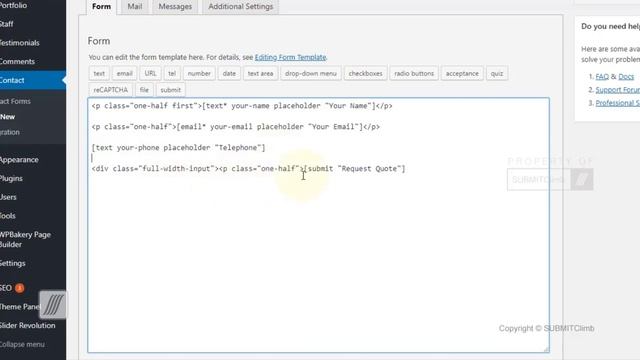Screen dimensions: 640x360
Task: Click the "Your Email" placeholder text in code
Action: [333, 127]
